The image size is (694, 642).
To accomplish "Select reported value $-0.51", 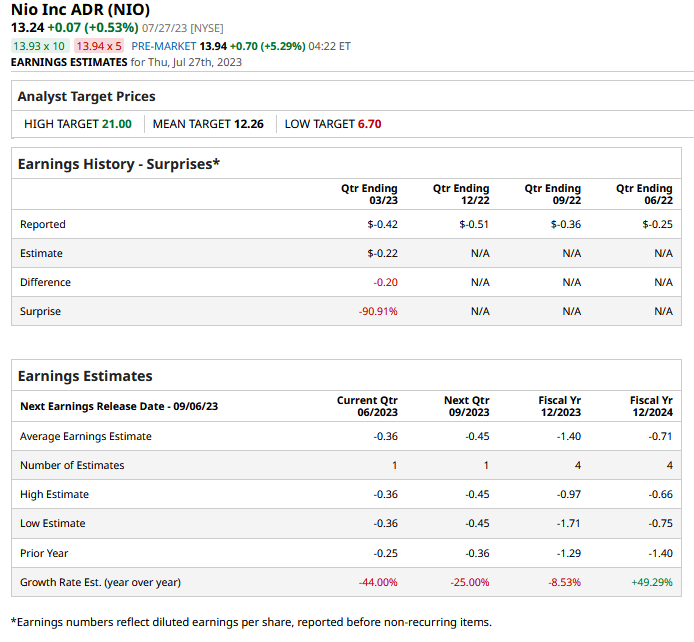I will (474, 224).
